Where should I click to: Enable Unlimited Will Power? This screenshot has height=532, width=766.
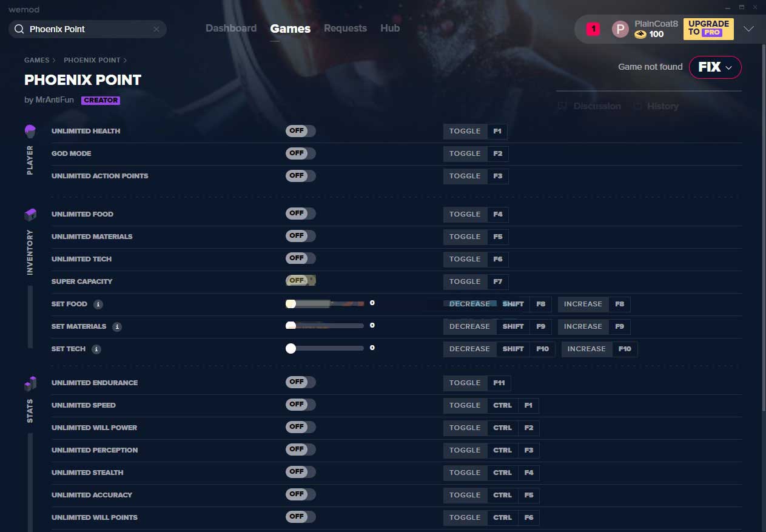[300, 427]
